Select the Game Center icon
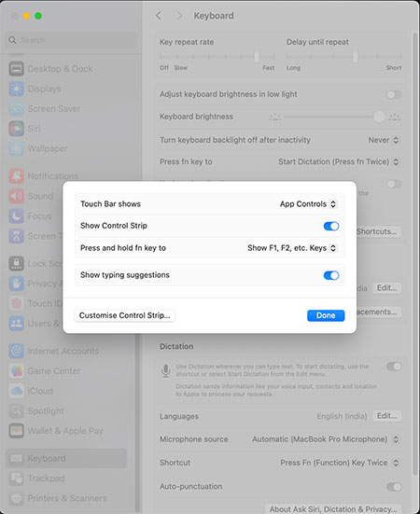 (x=16, y=371)
